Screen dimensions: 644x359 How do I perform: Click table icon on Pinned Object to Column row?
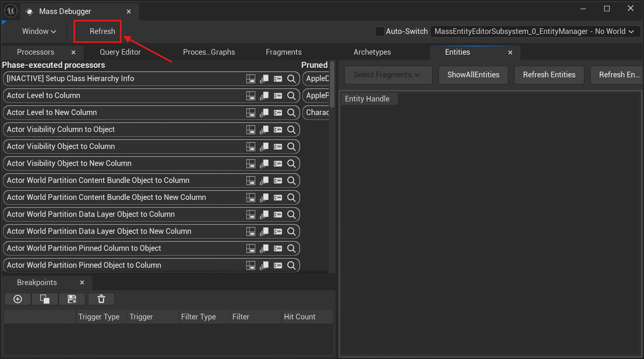pos(251,265)
